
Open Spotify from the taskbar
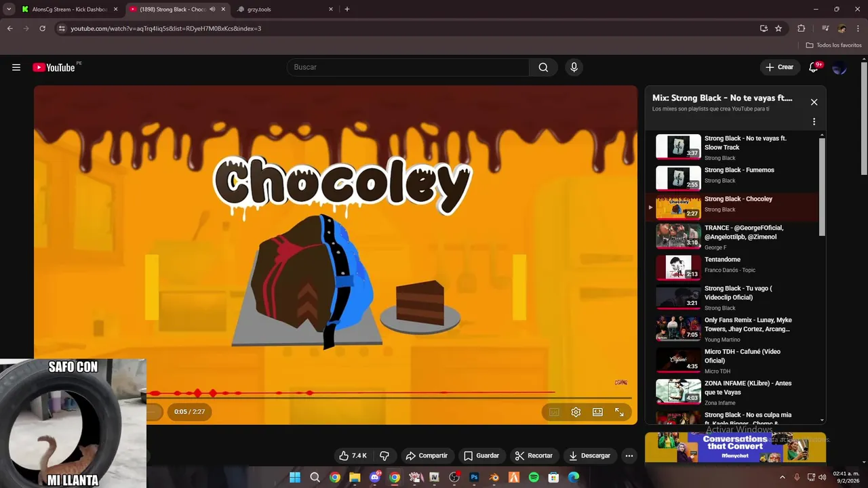point(534,477)
